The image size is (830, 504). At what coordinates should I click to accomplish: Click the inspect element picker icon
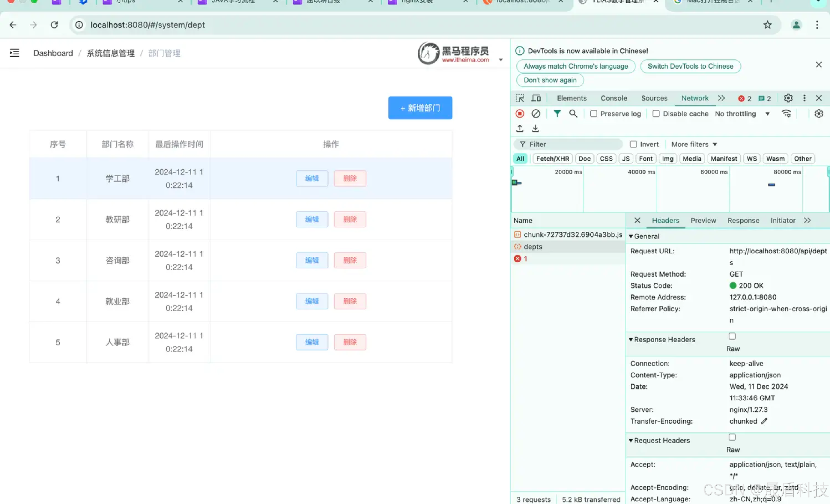click(x=520, y=98)
